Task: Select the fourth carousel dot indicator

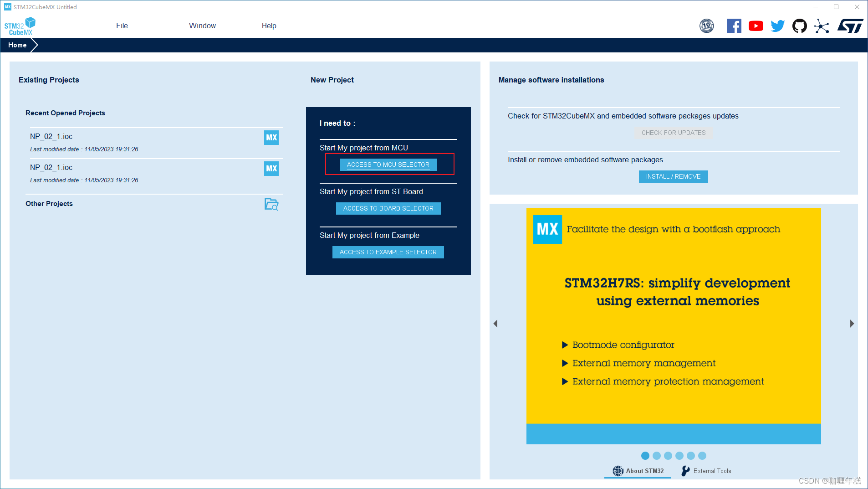Action: click(x=679, y=456)
